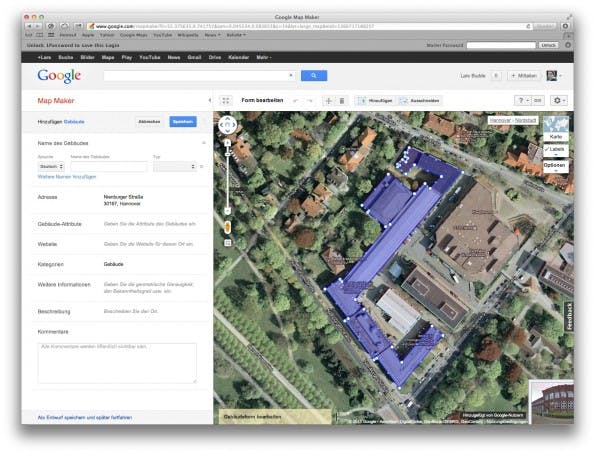Collapse the Name des Gebäudes section
The image size is (595, 454).
[x=204, y=143]
